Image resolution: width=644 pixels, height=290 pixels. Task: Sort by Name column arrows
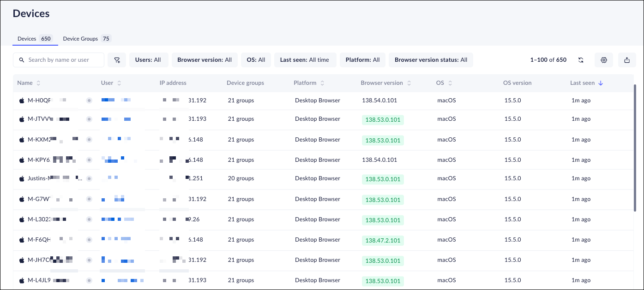coord(38,83)
